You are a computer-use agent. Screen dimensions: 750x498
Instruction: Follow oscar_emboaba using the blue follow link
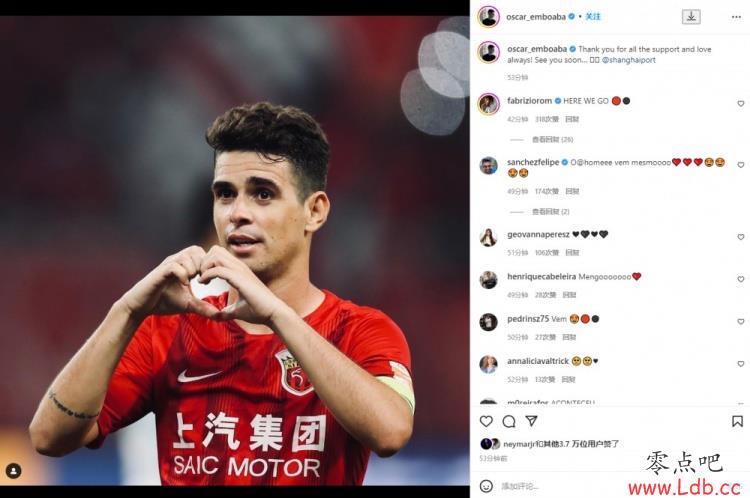pyautogui.click(x=593, y=17)
